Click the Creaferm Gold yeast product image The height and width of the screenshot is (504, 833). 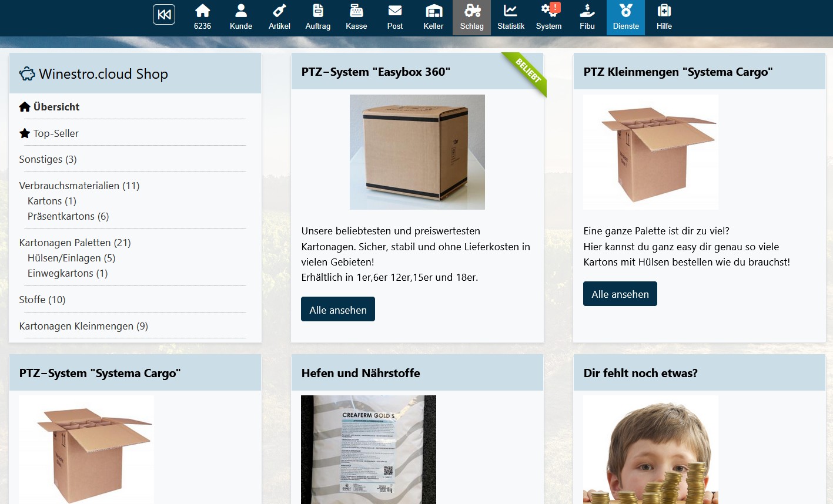click(369, 449)
